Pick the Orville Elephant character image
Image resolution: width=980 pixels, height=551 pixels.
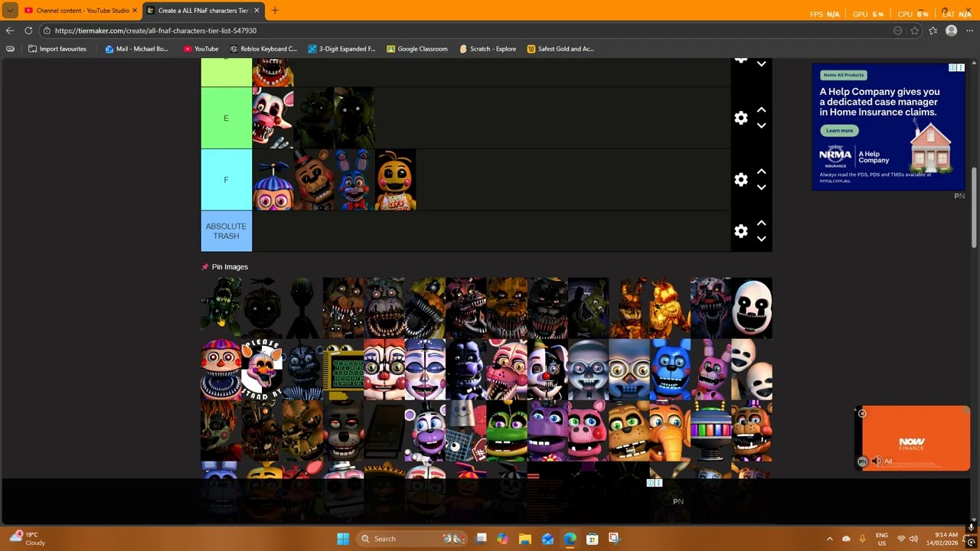click(670, 431)
